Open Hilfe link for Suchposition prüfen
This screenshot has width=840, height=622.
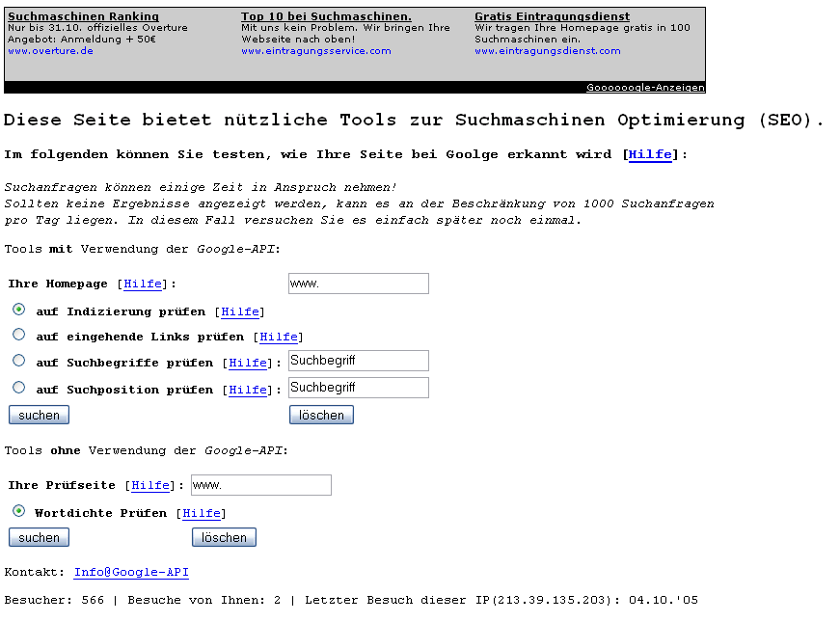[248, 390]
